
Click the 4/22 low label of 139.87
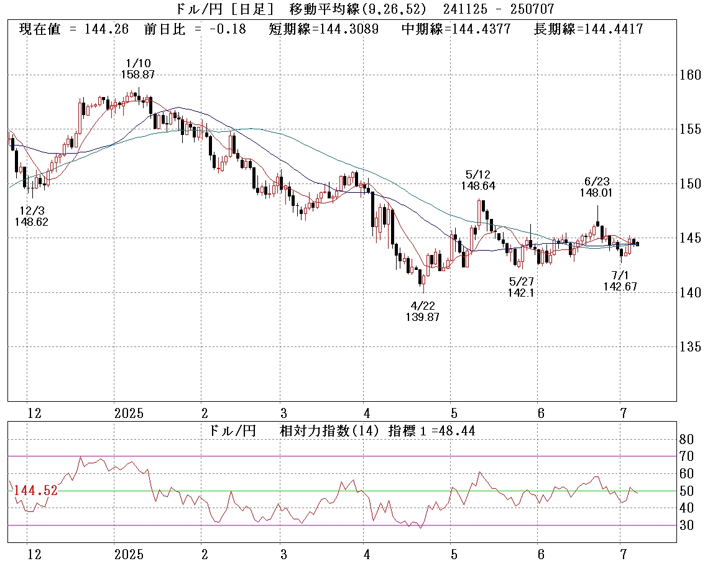tap(423, 311)
